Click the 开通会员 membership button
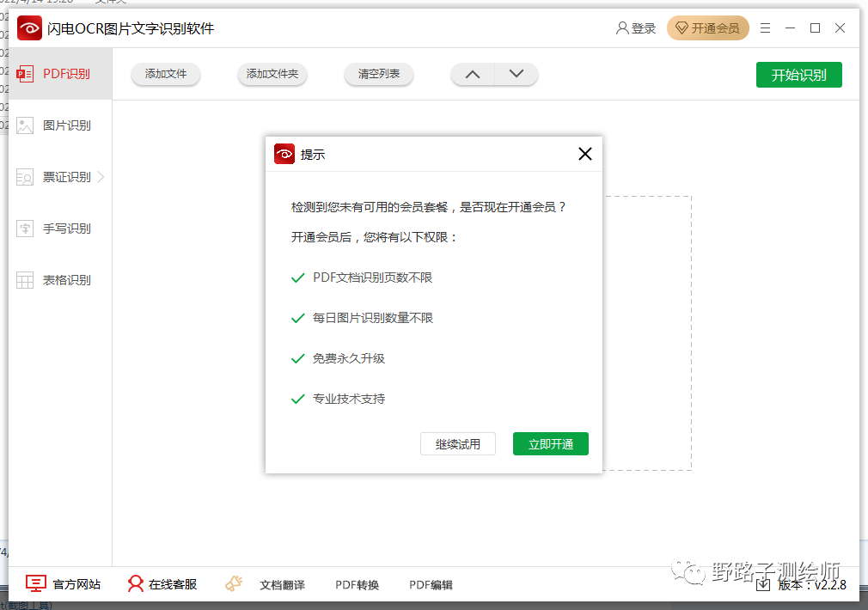Image resolution: width=868 pixels, height=610 pixels. [x=708, y=28]
